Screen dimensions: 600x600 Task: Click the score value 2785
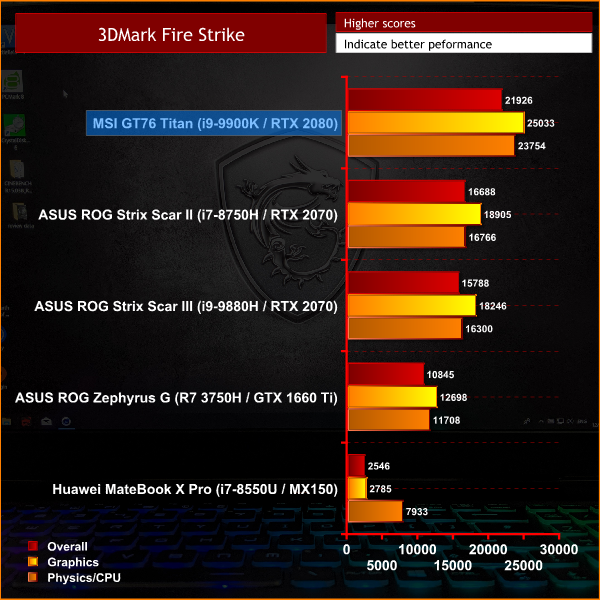coord(380,489)
